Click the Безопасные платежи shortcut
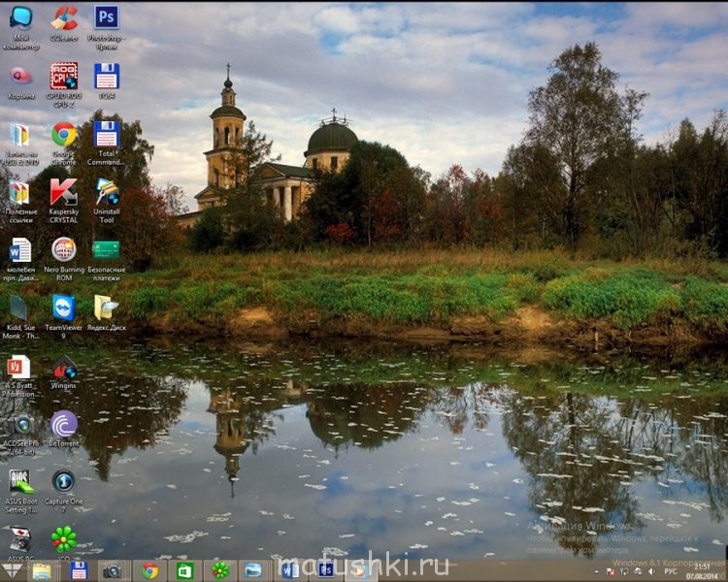 [106, 249]
